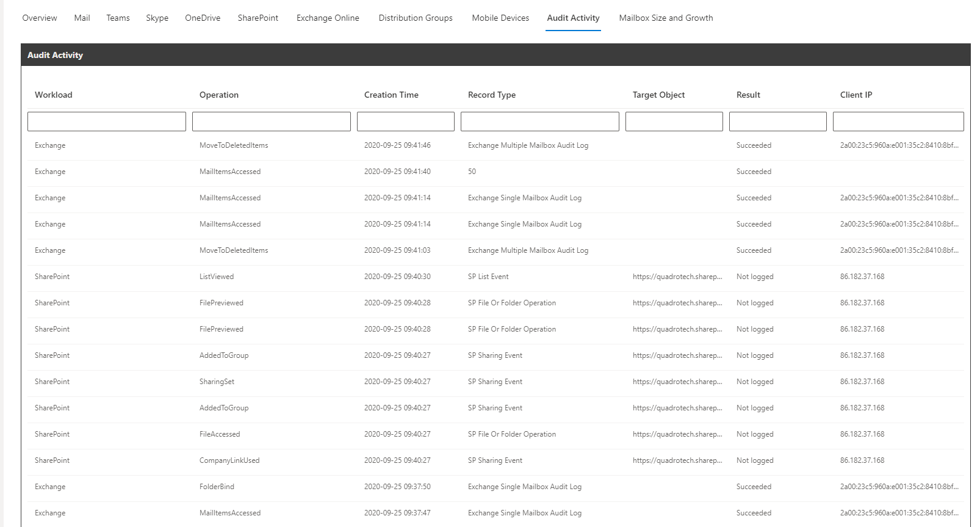Image resolution: width=980 pixels, height=527 pixels.
Task: Click the Result column header
Action: (x=748, y=95)
